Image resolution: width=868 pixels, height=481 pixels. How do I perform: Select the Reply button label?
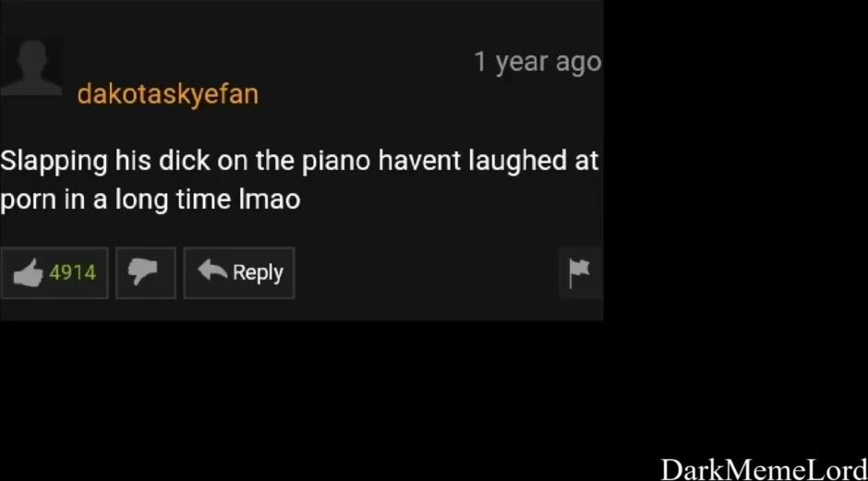[x=258, y=272]
